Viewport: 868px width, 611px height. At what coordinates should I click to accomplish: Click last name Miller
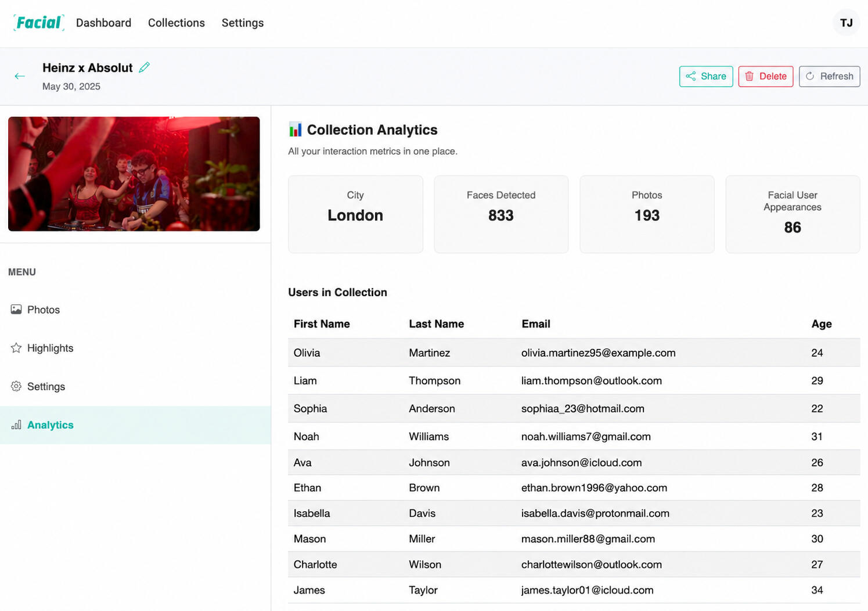[422, 539]
